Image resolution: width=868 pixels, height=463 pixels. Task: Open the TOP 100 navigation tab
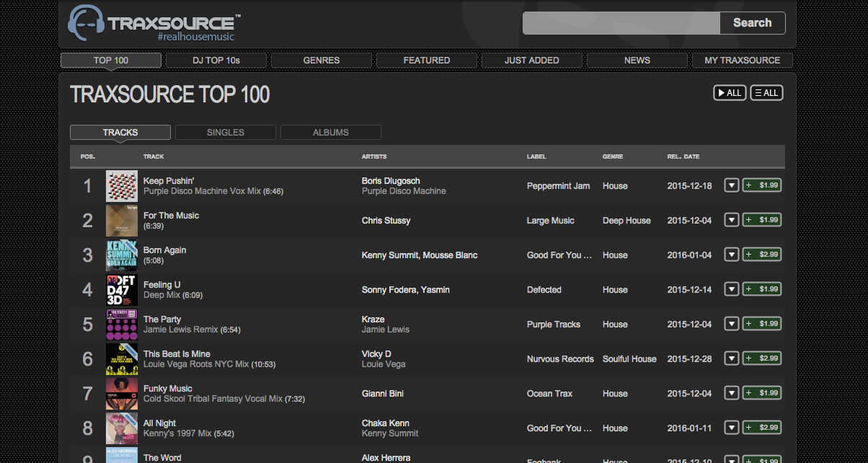click(x=111, y=61)
